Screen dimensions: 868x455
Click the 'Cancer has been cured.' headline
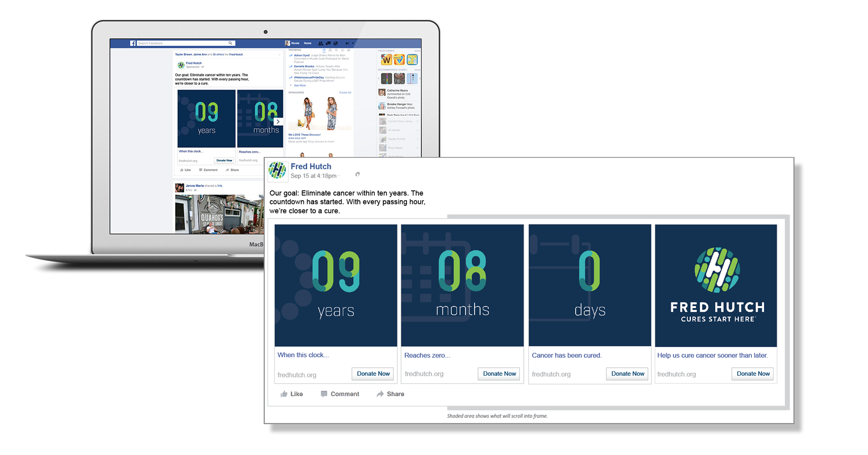566,355
